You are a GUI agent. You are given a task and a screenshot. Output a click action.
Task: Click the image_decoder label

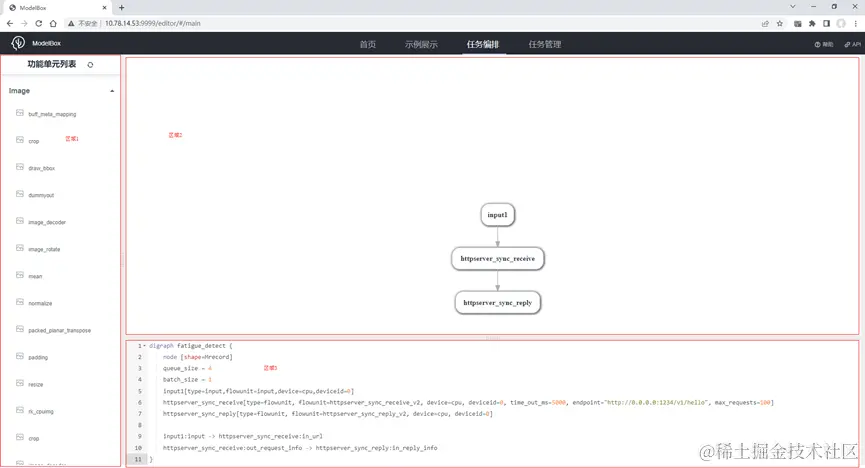[x=47, y=222]
